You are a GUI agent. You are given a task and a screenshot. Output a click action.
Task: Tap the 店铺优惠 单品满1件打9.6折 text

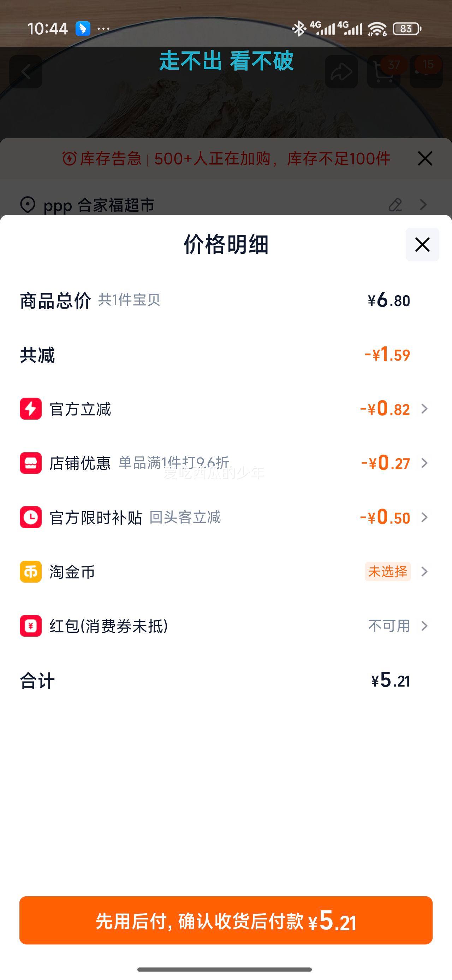tap(174, 463)
